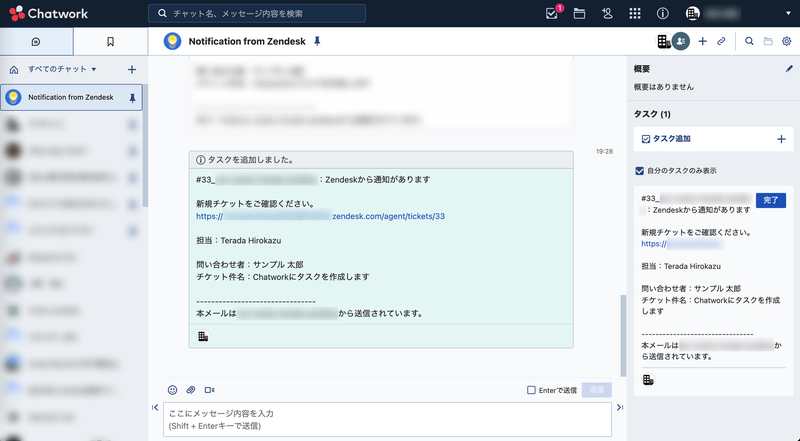The width and height of the screenshot is (800, 441).
Task: Click the タスク (1) heading
Action: coord(652,114)
